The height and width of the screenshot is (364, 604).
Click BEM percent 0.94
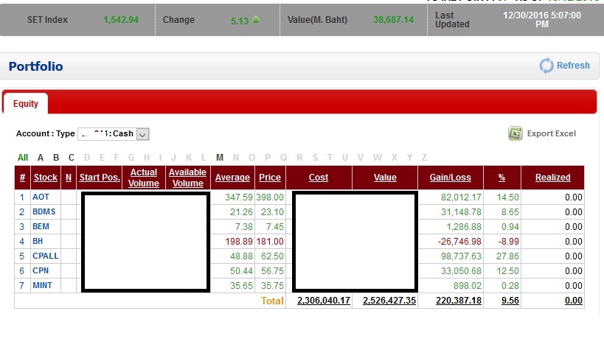[510, 227]
